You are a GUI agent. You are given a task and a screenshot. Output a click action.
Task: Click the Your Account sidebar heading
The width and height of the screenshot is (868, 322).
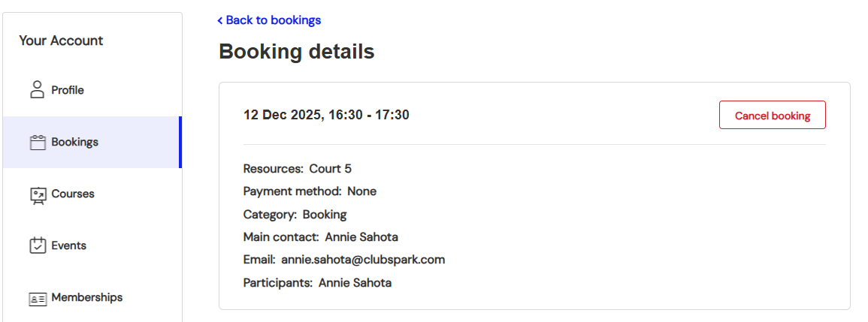[61, 41]
